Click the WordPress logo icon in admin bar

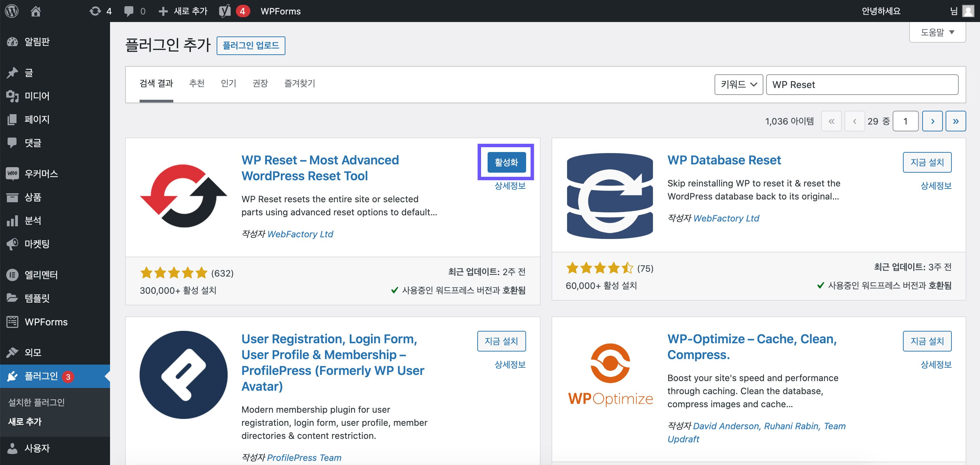click(x=12, y=11)
